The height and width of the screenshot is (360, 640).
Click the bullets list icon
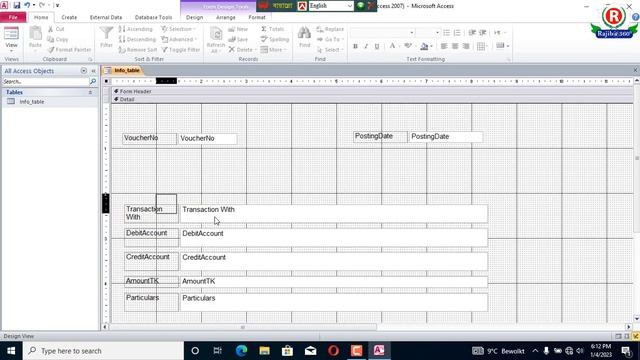[447, 32]
